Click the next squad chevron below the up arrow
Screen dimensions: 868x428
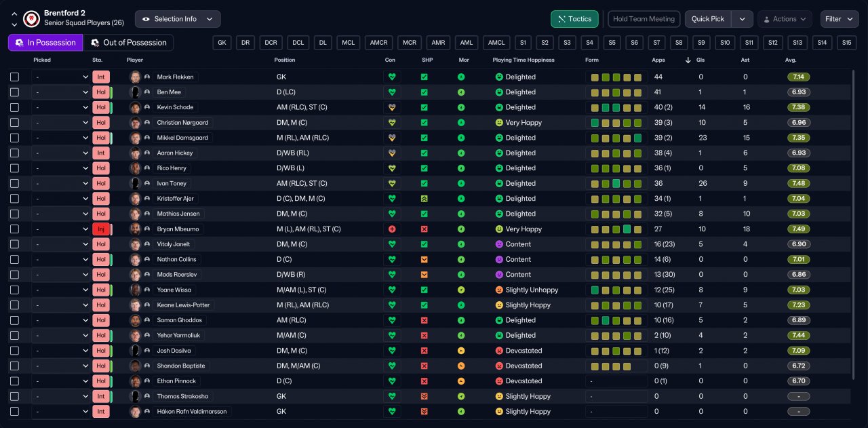click(x=14, y=25)
